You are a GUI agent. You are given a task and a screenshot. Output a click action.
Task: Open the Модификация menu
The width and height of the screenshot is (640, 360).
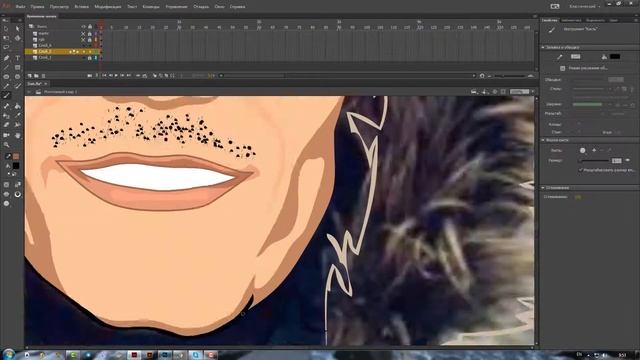point(108,7)
